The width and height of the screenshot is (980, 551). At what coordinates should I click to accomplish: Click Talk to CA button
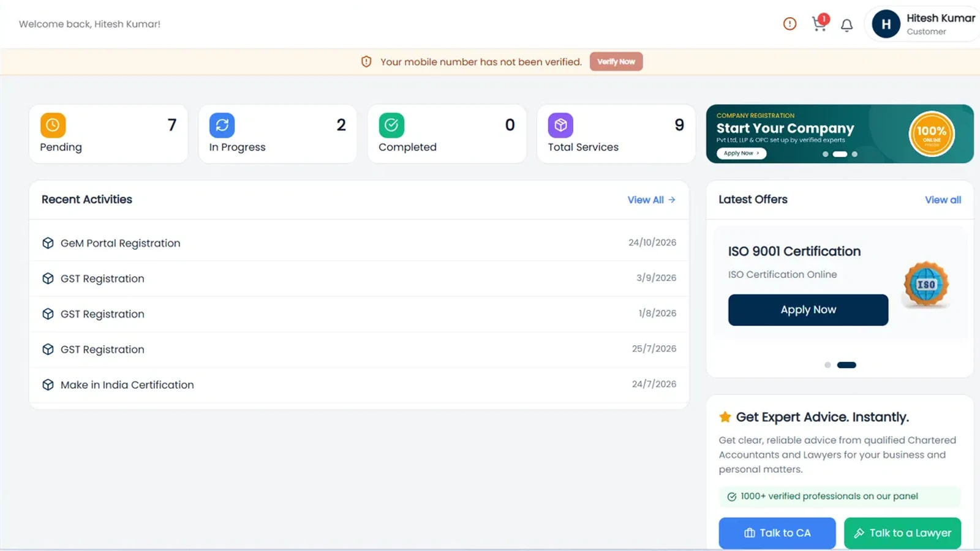(777, 533)
